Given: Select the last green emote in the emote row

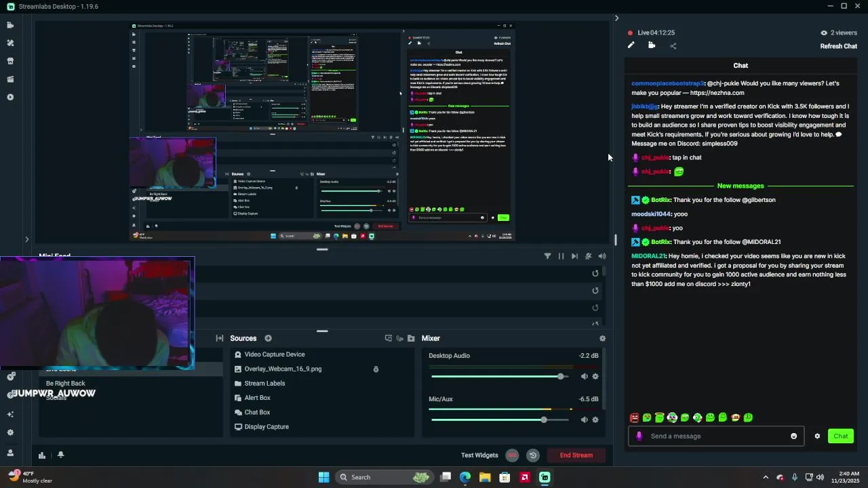Looking at the screenshot, I should pos(748,418).
